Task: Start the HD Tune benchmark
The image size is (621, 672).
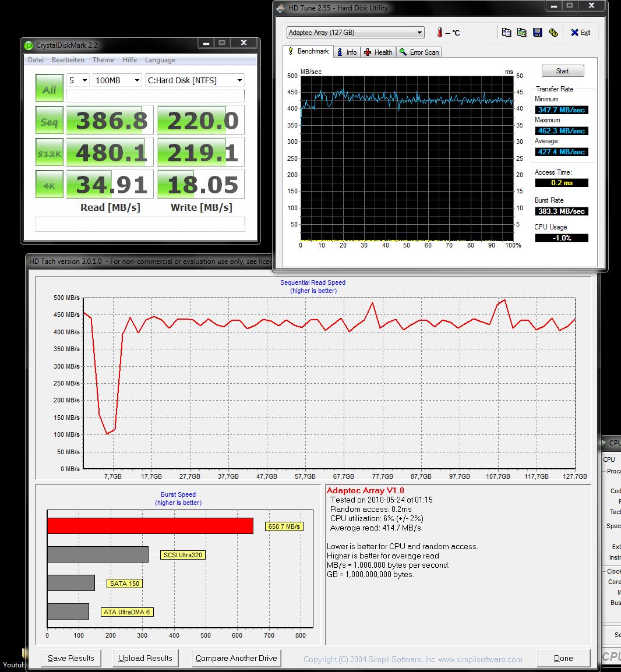Action: point(562,70)
